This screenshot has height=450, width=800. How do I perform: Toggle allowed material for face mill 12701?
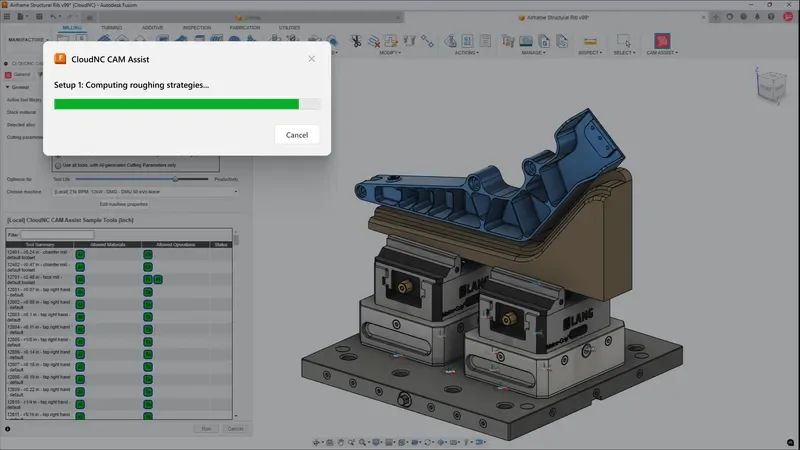pos(80,279)
